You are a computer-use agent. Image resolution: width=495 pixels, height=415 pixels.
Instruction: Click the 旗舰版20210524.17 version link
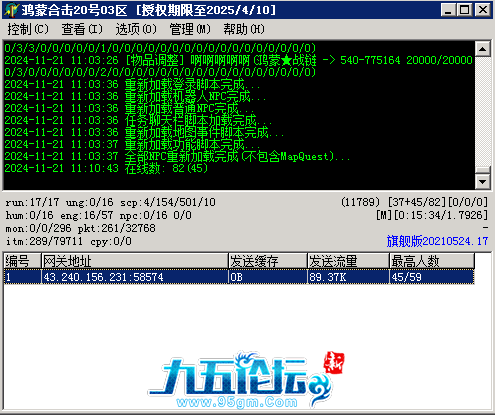coord(437,241)
